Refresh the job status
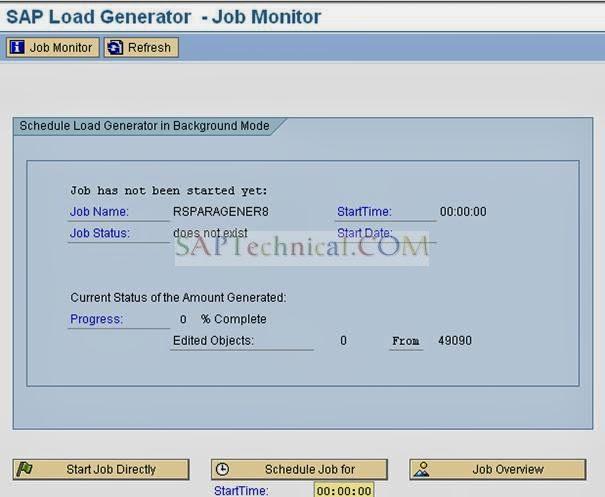Viewport: 605px width, 497px height. (141, 47)
